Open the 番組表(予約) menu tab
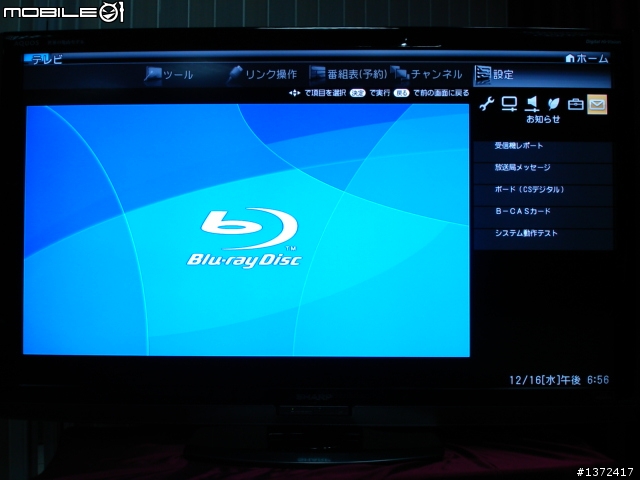640x480 pixels. [x=348, y=74]
